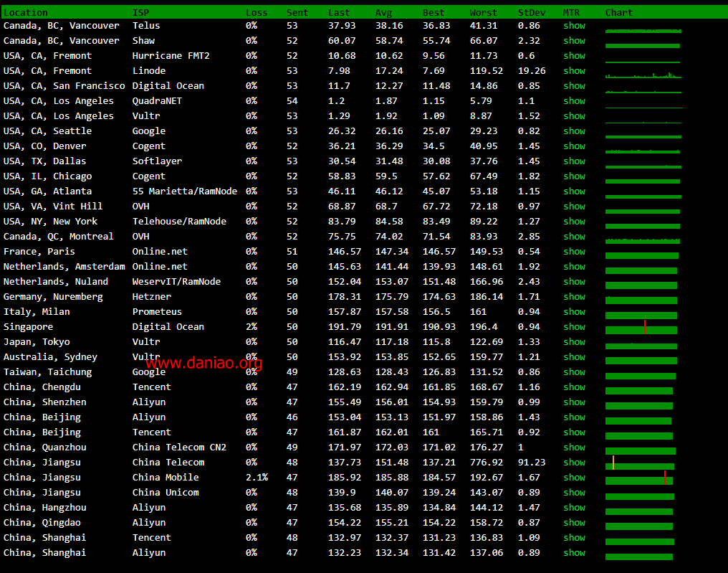Click the Location column header
The image size is (728, 573).
(26, 12)
